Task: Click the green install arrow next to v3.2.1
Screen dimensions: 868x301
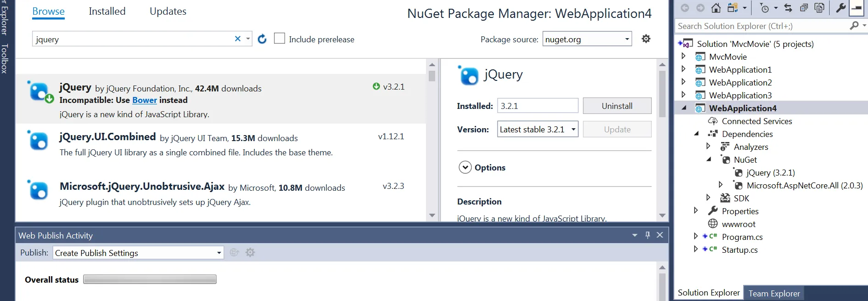Action: [376, 86]
